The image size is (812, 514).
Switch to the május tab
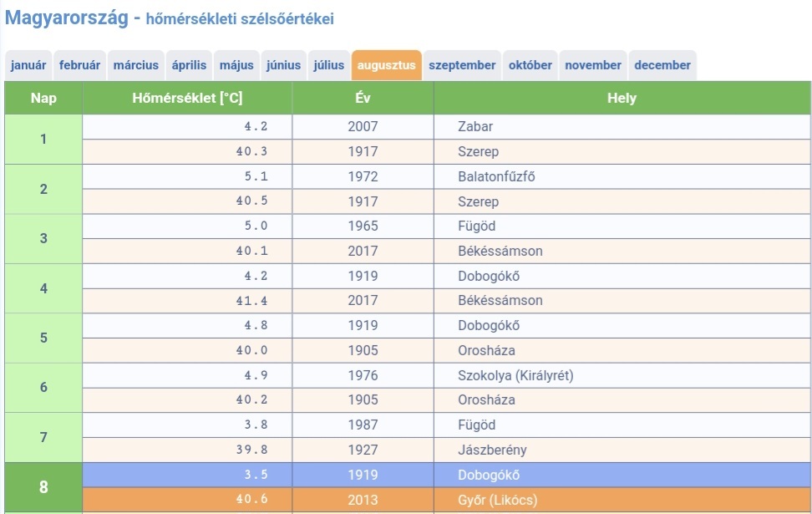[235, 64]
